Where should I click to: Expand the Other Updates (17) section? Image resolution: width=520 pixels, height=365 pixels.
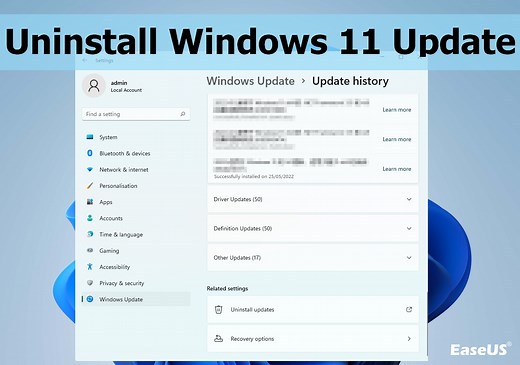[313, 258]
